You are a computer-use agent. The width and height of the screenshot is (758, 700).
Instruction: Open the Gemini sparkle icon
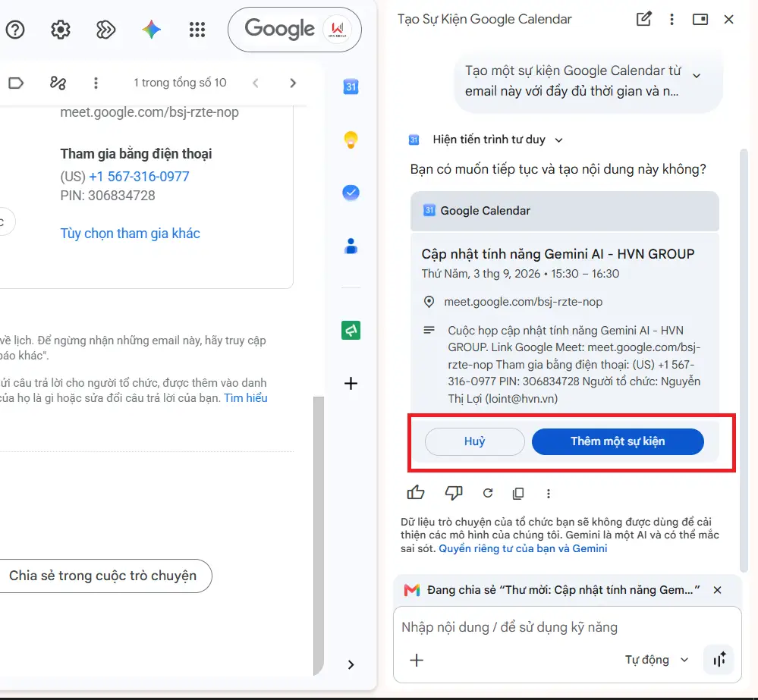(x=151, y=30)
